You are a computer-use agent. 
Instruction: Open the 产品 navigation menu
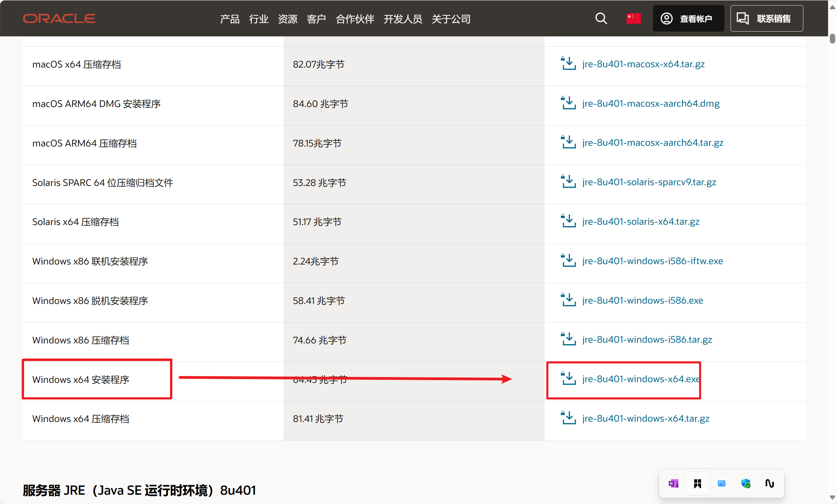click(229, 19)
